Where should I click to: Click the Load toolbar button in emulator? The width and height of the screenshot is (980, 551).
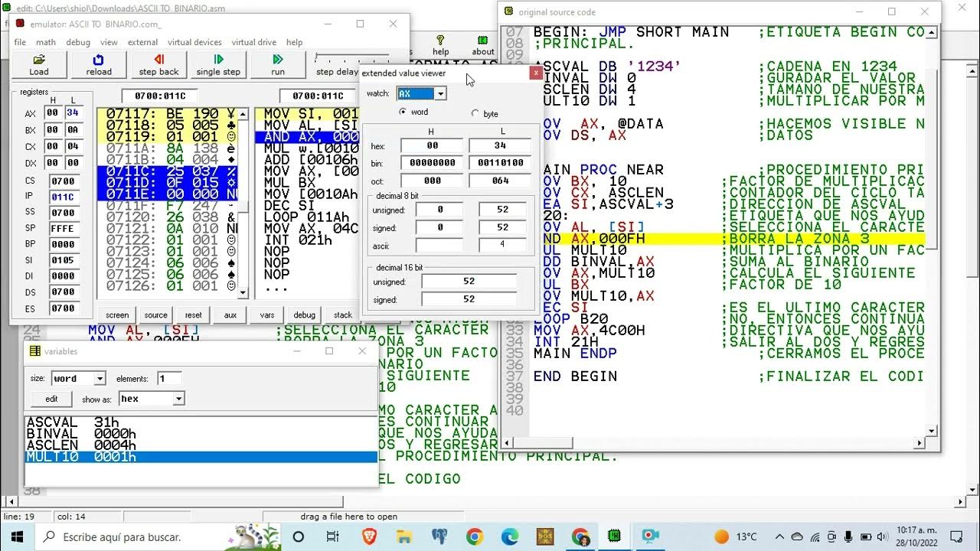point(39,64)
